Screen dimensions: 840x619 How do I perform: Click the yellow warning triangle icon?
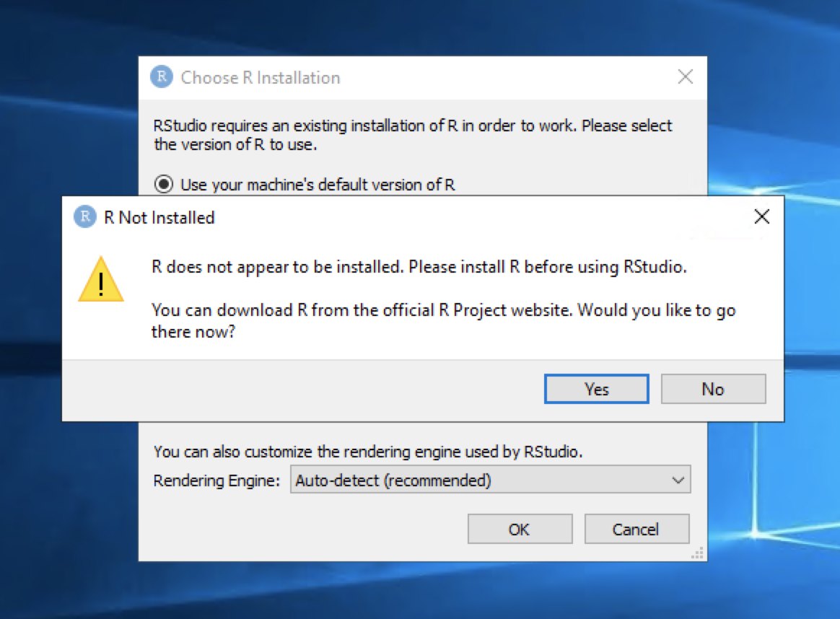click(x=101, y=279)
